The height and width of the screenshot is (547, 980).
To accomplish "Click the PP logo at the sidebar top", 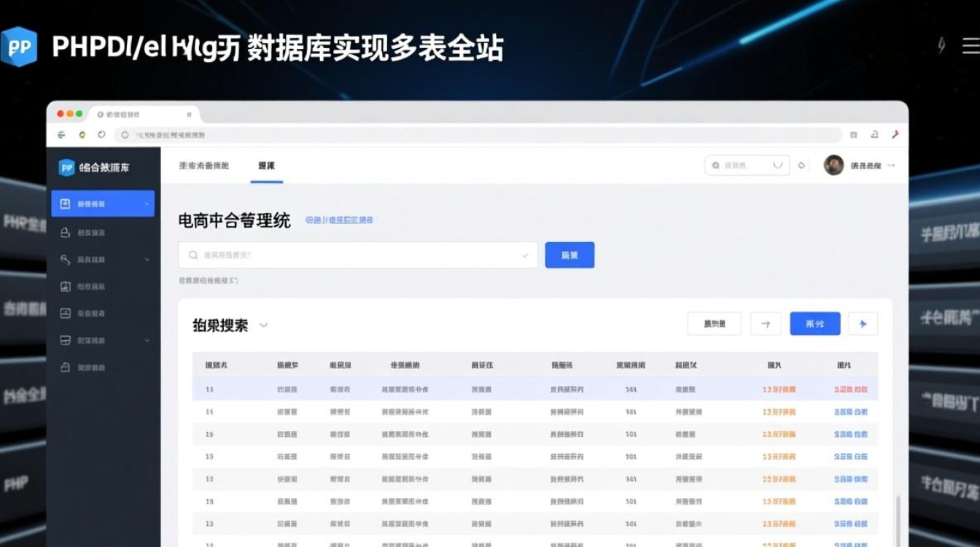I will point(66,166).
